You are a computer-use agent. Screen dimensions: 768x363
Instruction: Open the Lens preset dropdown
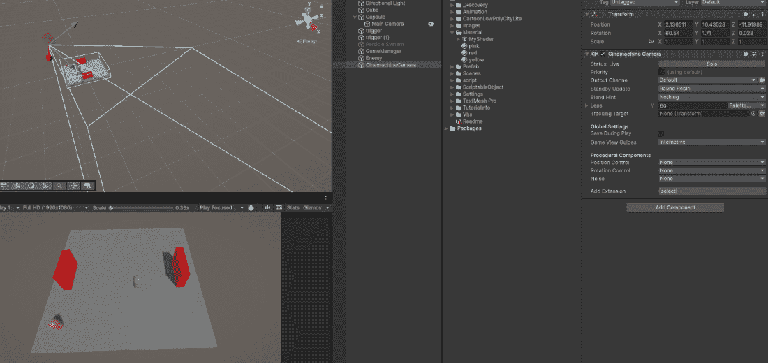746,105
